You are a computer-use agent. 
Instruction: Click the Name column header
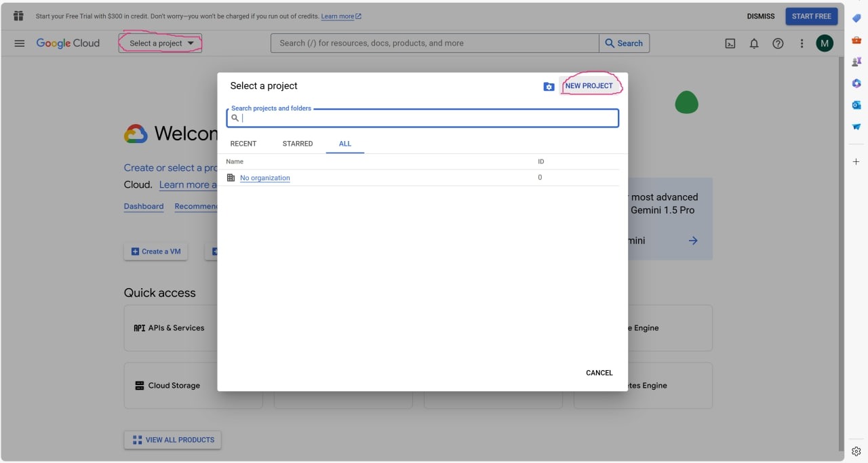235,162
